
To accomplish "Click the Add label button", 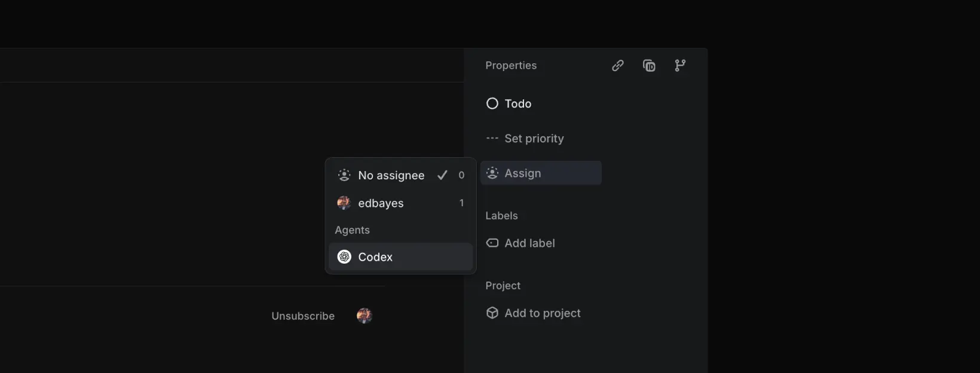I will click(x=529, y=243).
